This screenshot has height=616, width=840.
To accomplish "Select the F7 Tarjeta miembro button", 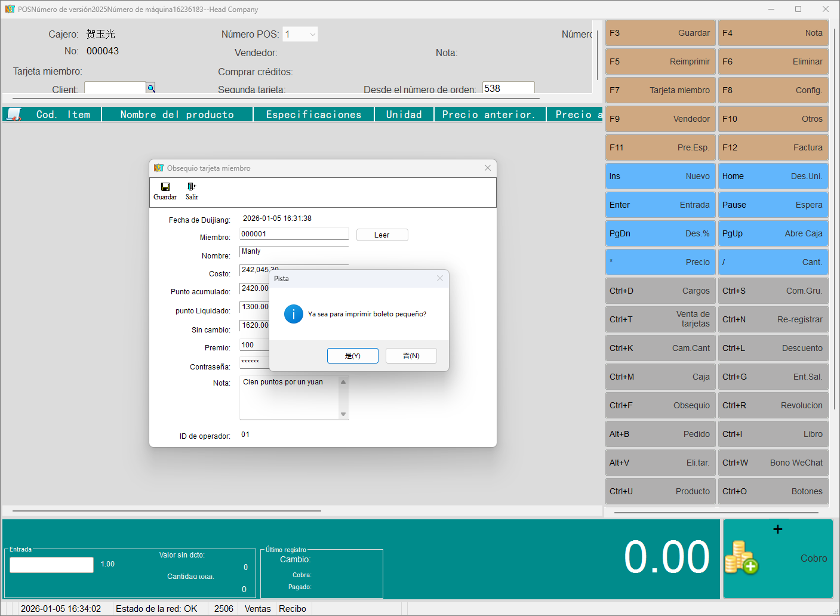I will [660, 90].
